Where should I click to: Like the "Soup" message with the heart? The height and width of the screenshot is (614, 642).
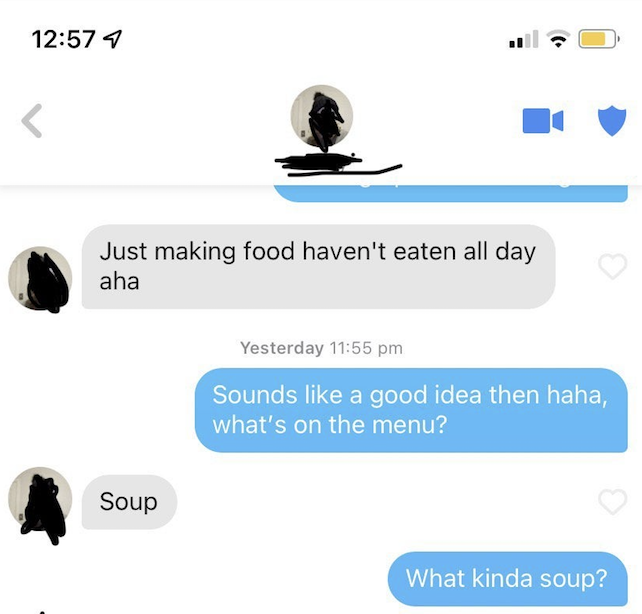click(613, 501)
